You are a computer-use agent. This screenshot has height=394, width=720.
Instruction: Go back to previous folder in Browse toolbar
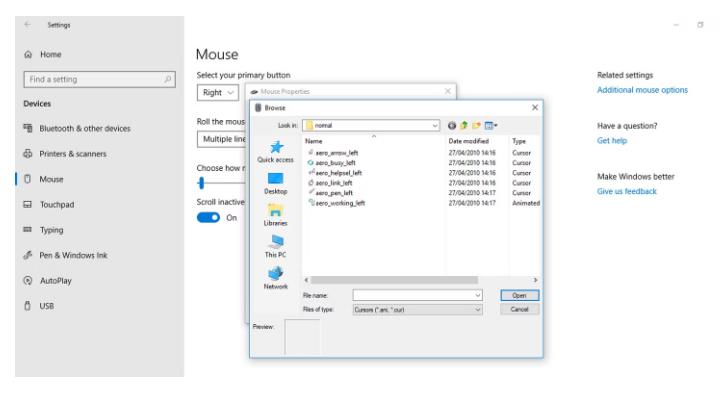[452, 125]
